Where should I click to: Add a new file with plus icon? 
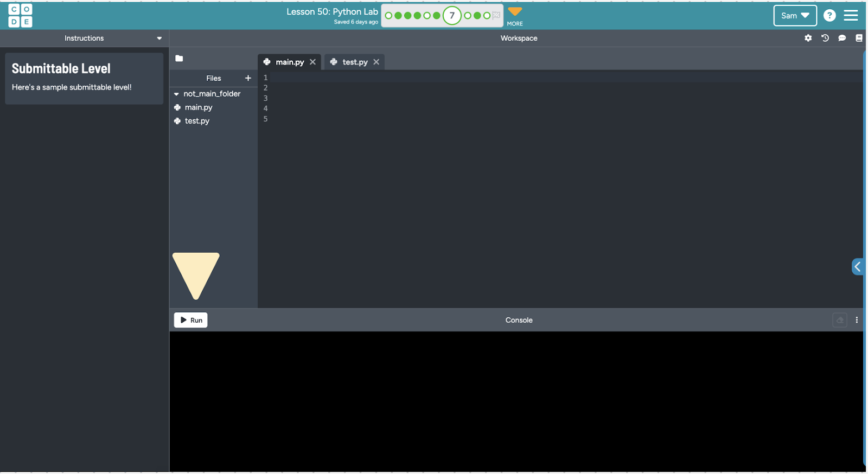(x=248, y=78)
